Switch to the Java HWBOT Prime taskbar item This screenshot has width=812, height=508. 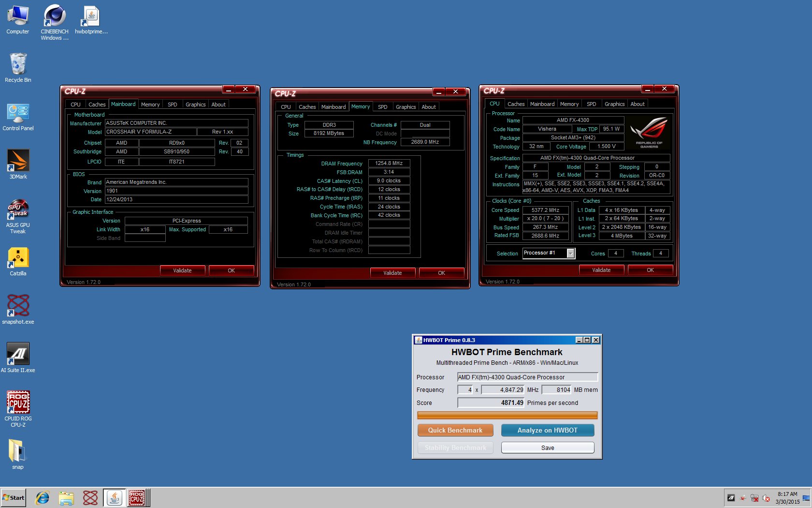[114, 497]
